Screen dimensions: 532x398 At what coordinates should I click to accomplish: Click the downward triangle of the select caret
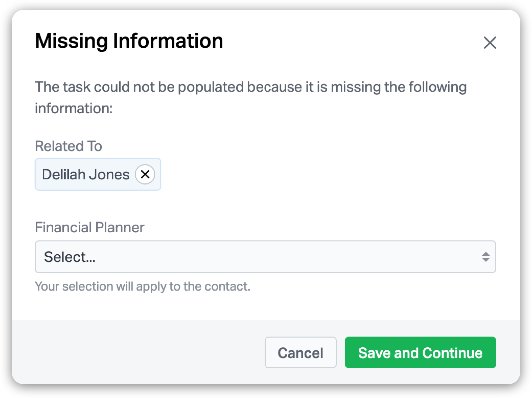(x=485, y=260)
